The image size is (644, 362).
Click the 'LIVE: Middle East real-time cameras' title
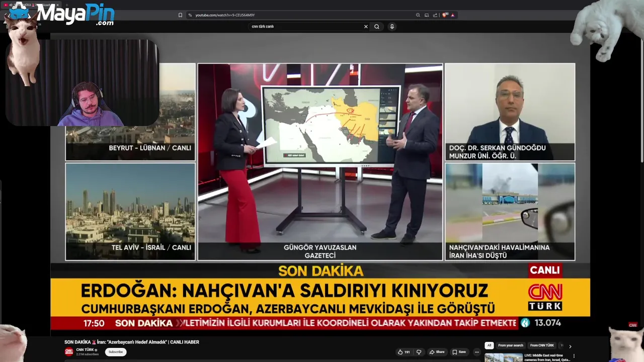tap(547, 357)
